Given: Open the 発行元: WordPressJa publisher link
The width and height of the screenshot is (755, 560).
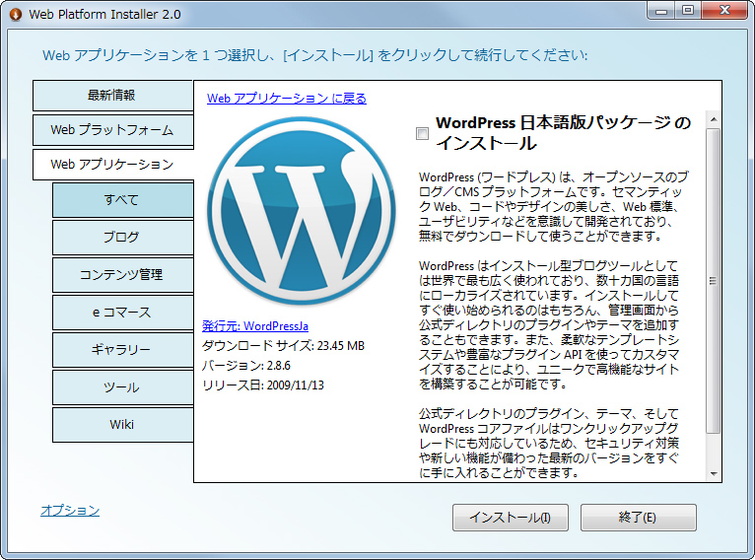Looking at the screenshot, I should (255, 326).
